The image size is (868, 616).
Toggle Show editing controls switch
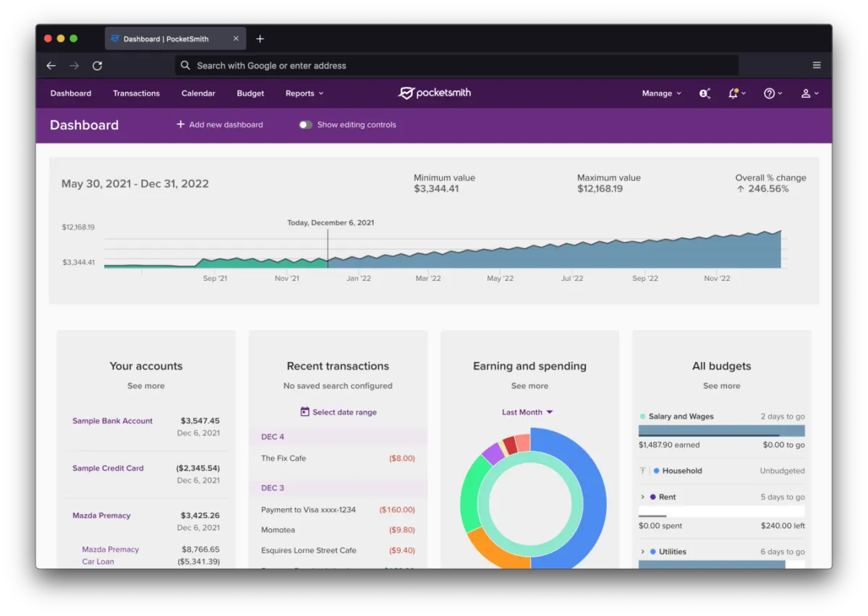point(305,125)
